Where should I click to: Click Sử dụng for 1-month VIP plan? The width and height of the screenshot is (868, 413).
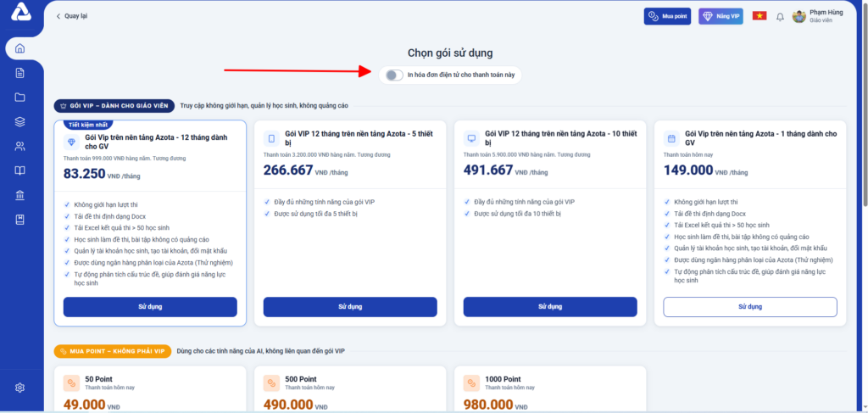click(750, 307)
